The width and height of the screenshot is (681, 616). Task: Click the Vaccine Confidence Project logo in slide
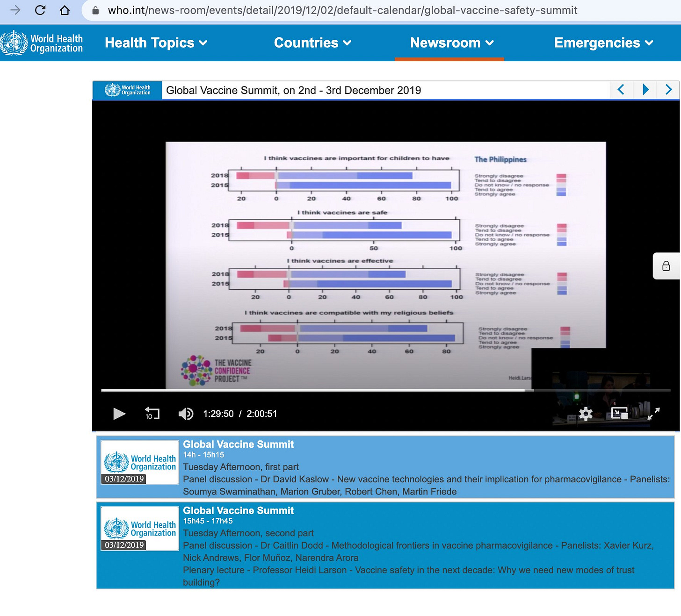(217, 371)
